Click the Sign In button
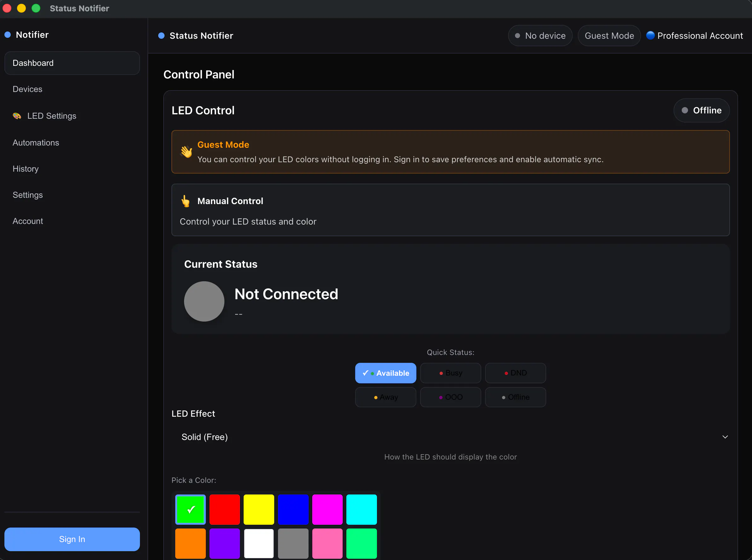The height and width of the screenshot is (560, 752). [x=72, y=539]
